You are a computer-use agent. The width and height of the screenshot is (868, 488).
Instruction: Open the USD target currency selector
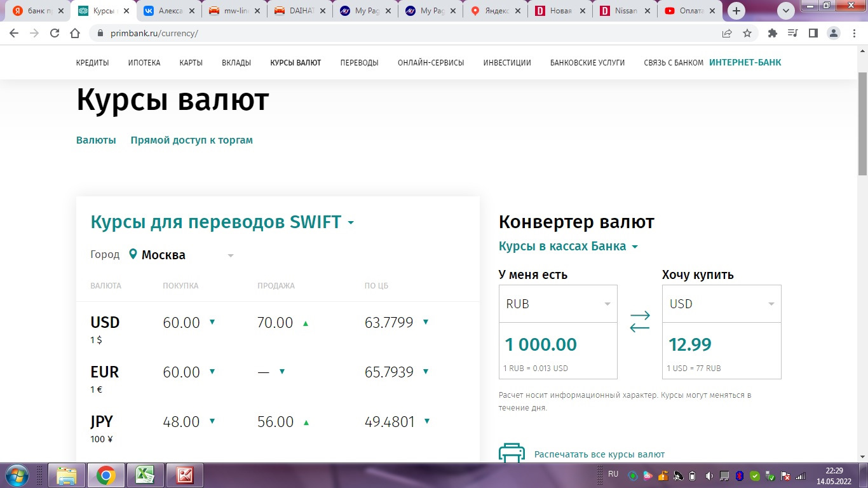pos(722,304)
